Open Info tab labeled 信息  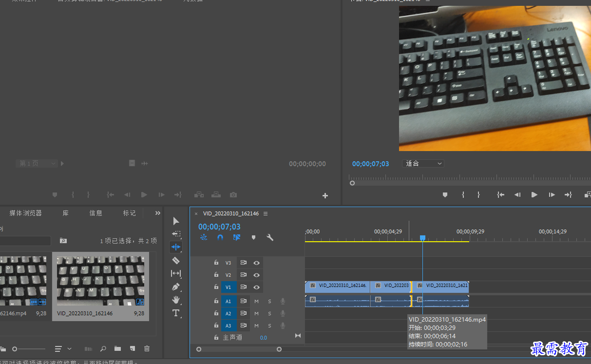point(95,213)
